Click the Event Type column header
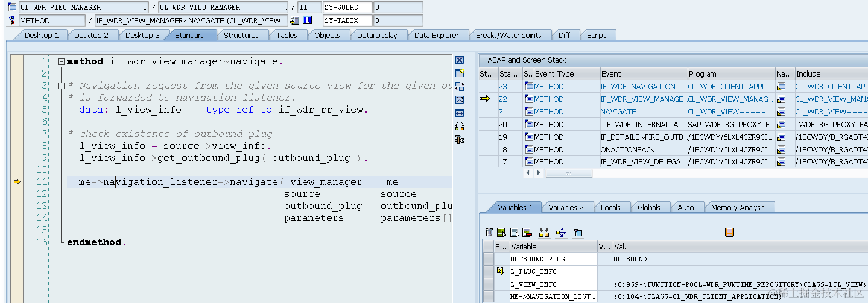The width and height of the screenshot is (868, 303). 566,73
